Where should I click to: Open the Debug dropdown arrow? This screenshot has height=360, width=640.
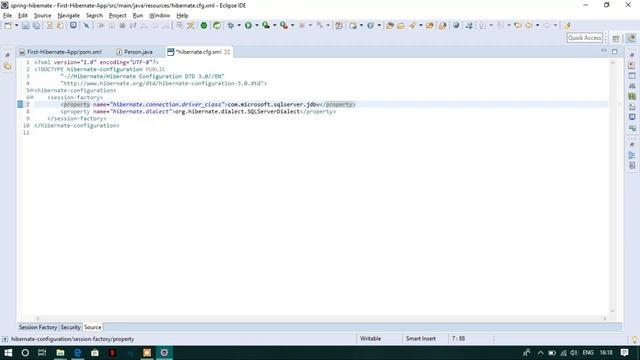tap(239, 25)
